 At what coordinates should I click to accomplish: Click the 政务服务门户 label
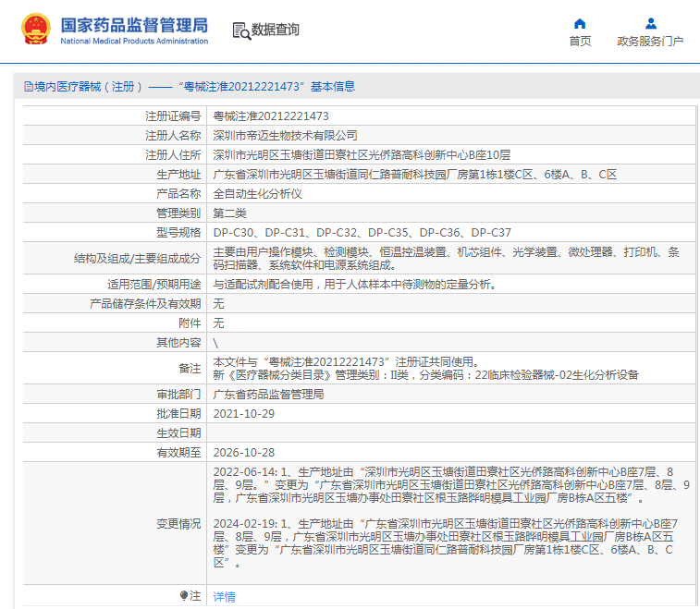[x=650, y=42]
